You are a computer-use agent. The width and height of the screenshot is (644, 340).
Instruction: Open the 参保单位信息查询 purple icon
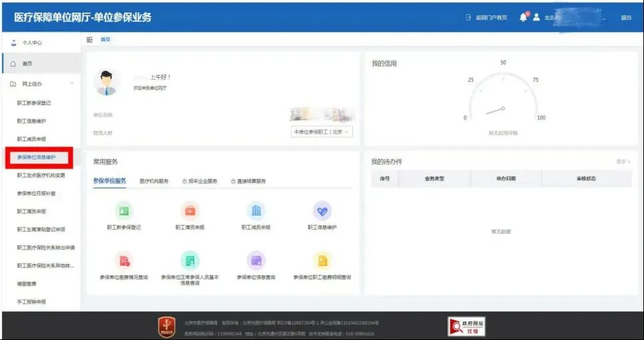coord(256,260)
